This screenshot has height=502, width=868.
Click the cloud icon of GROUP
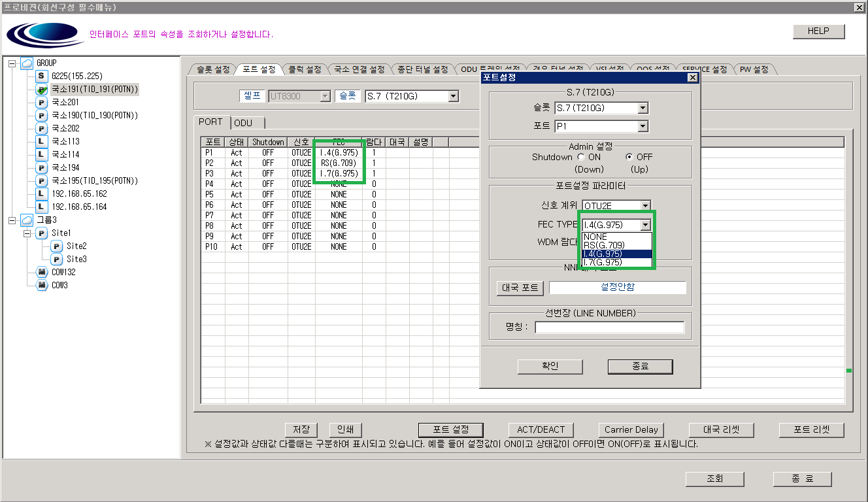(x=27, y=63)
